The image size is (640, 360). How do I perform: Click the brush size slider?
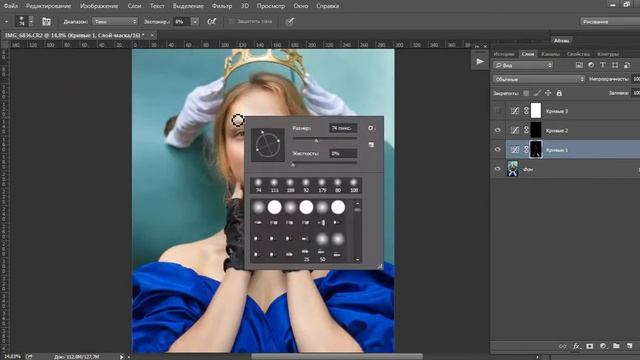[x=325, y=139]
